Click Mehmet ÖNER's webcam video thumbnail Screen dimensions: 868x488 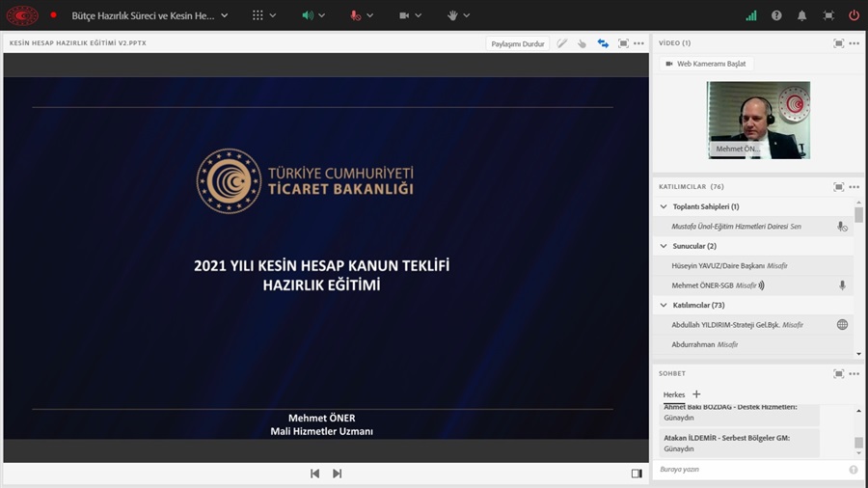[x=758, y=120]
